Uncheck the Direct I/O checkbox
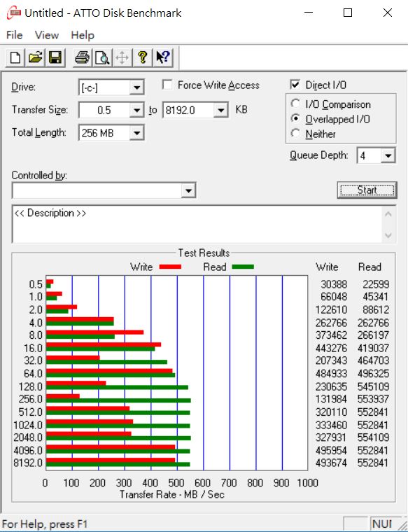 point(295,85)
